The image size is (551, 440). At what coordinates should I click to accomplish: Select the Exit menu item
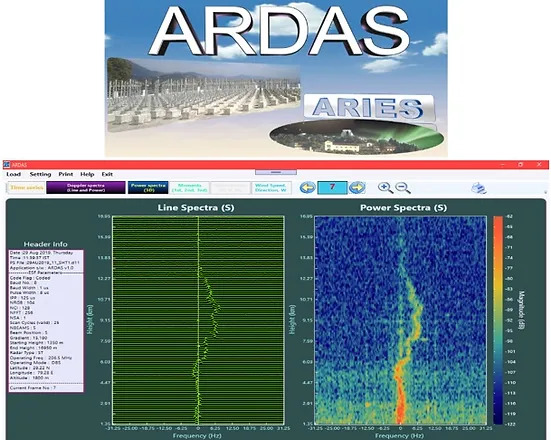click(x=107, y=174)
